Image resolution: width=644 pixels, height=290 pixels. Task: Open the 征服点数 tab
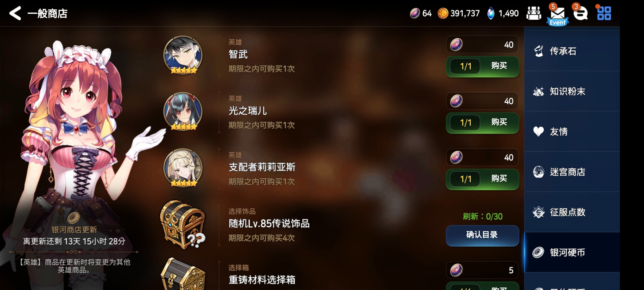(572, 212)
